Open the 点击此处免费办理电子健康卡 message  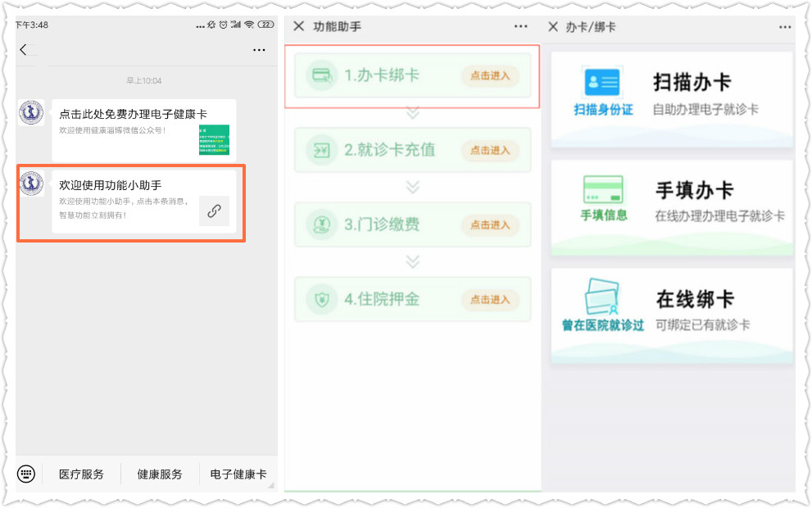[131, 115]
